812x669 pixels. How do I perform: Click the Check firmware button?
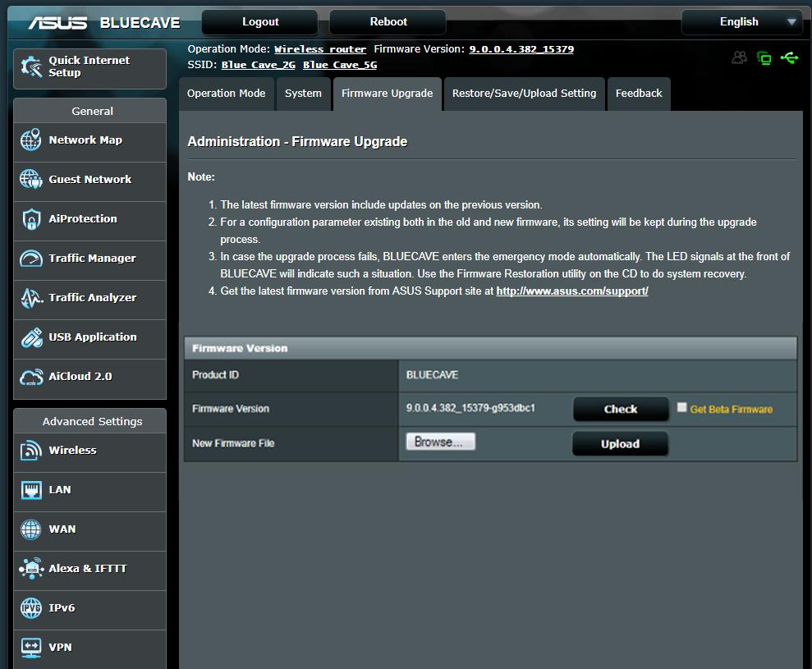[621, 409]
